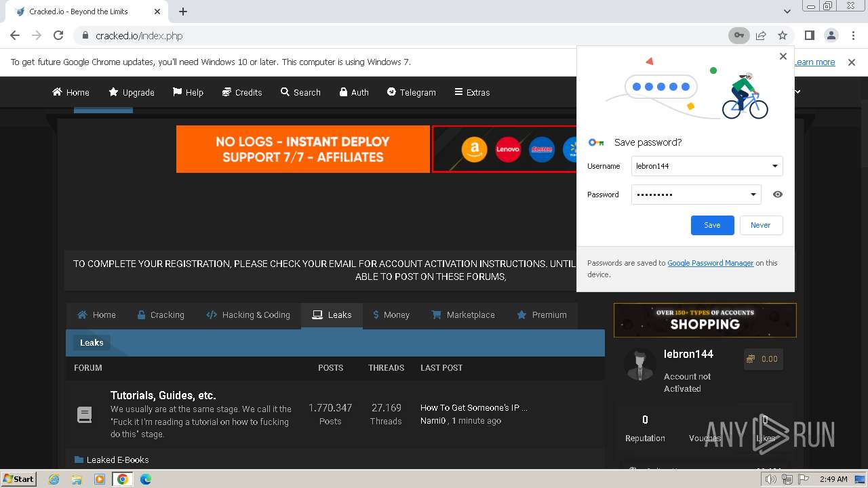Close the Save password popup
Screen dimensions: 868x488
[783, 56]
